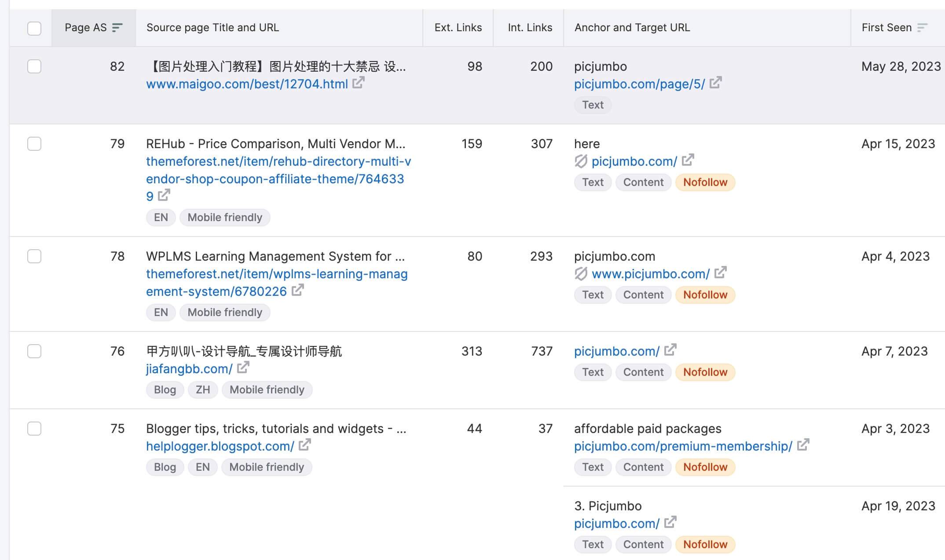Click 'REHub - Price Comparison' page title

click(276, 144)
